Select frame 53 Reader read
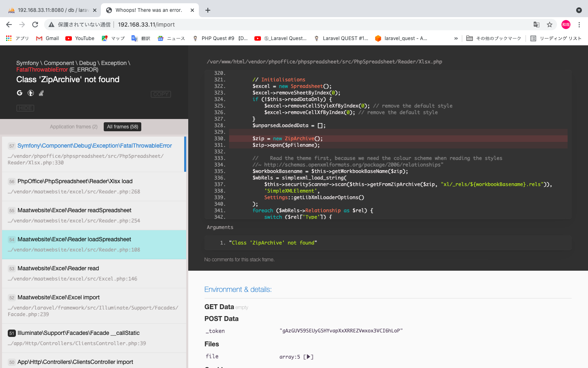Viewport: 588px width, 368px height. click(94, 274)
